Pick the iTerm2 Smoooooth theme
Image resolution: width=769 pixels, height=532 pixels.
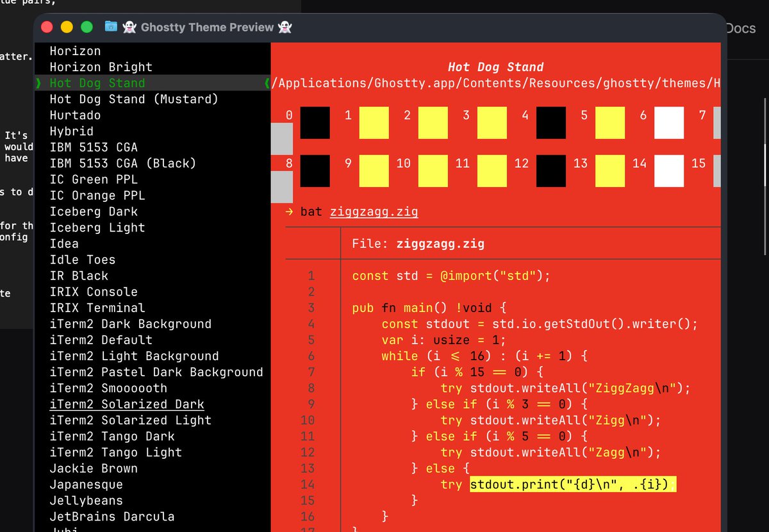coord(108,388)
